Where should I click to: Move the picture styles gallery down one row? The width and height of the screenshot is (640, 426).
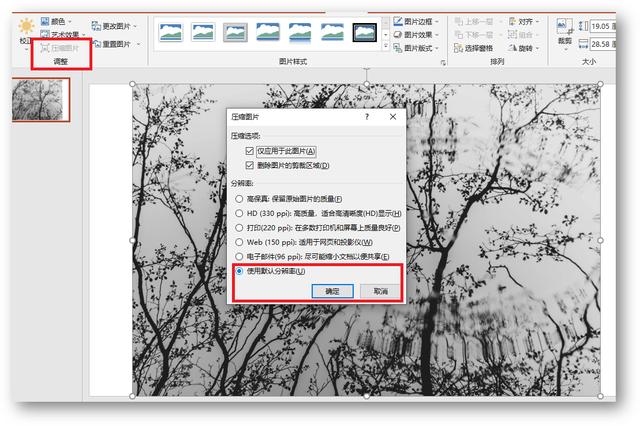point(386,35)
